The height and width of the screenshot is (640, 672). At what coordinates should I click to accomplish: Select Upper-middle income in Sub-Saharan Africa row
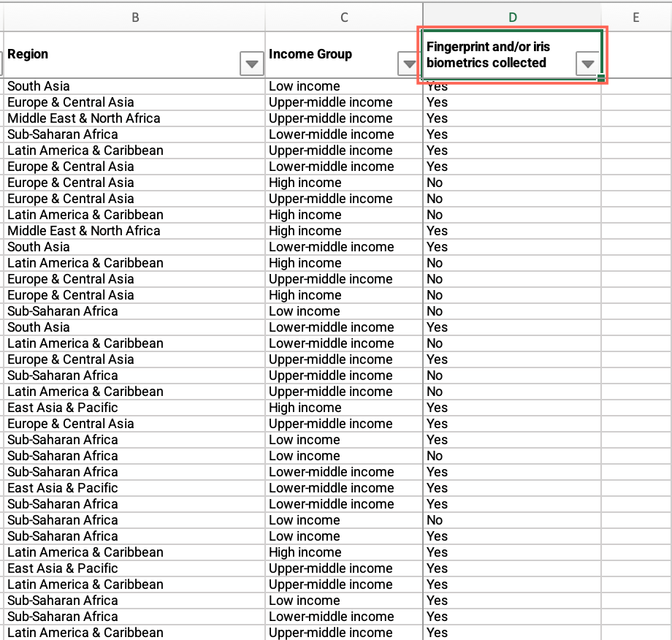(x=344, y=376)
